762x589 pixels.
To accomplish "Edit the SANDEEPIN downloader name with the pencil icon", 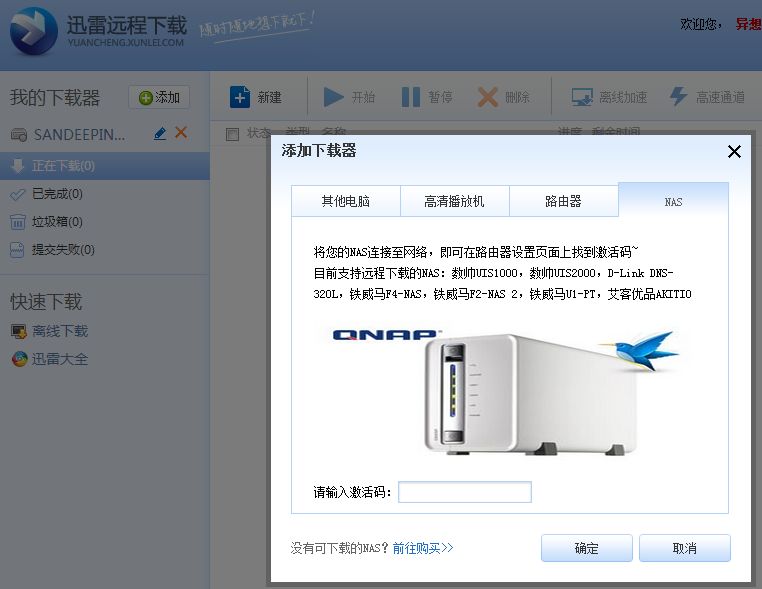I will 160,133.
